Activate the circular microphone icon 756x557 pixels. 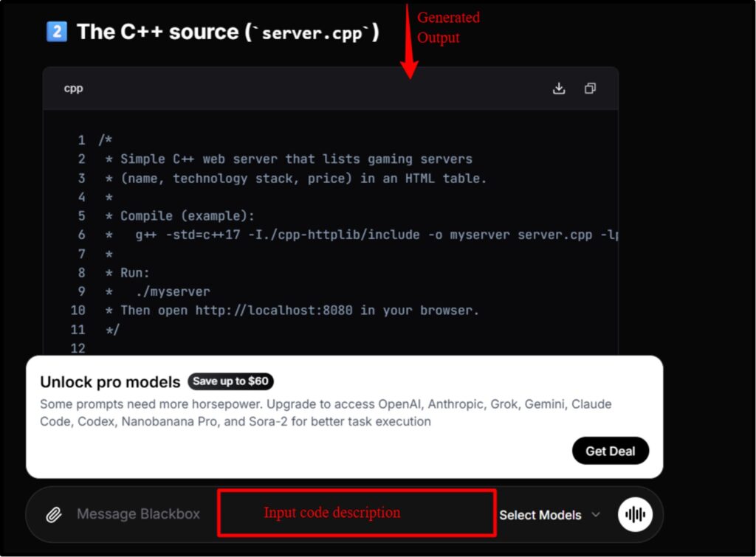click(633, 514)
